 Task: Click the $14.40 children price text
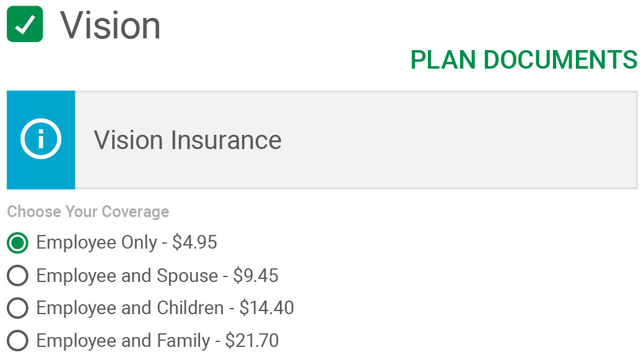pos(267,307)
